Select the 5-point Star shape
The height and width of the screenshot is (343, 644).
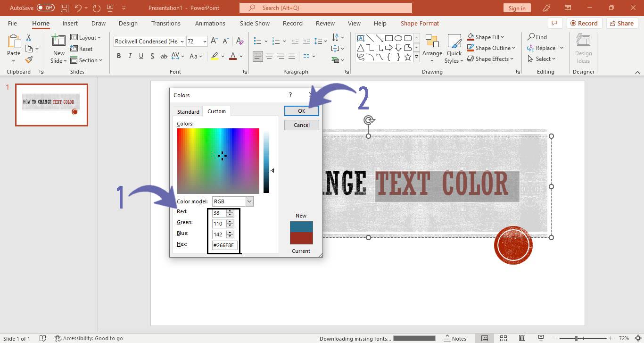point(408,57)
